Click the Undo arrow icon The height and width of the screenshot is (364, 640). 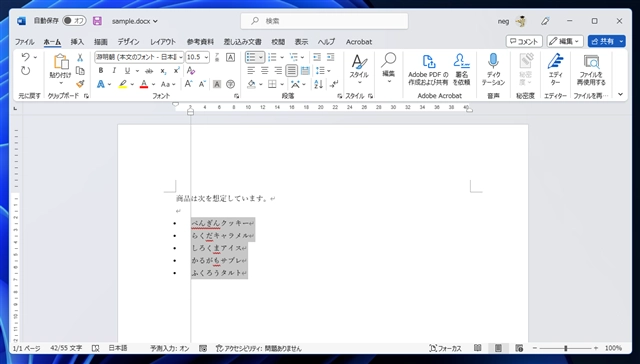[x=26, y=57]
